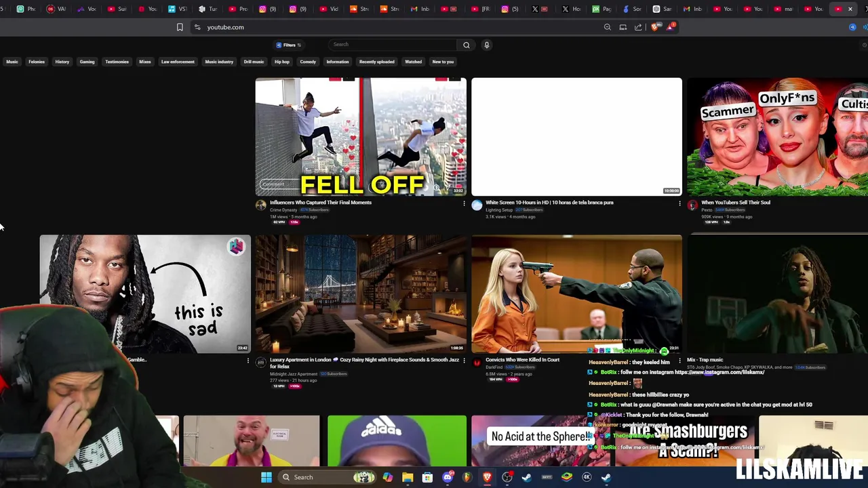Image resolution: width=868 pixels, height=488 pixels.
Task: Select the Law enforcement category chip
Action: pyautogui.click(x=178, y=62)
